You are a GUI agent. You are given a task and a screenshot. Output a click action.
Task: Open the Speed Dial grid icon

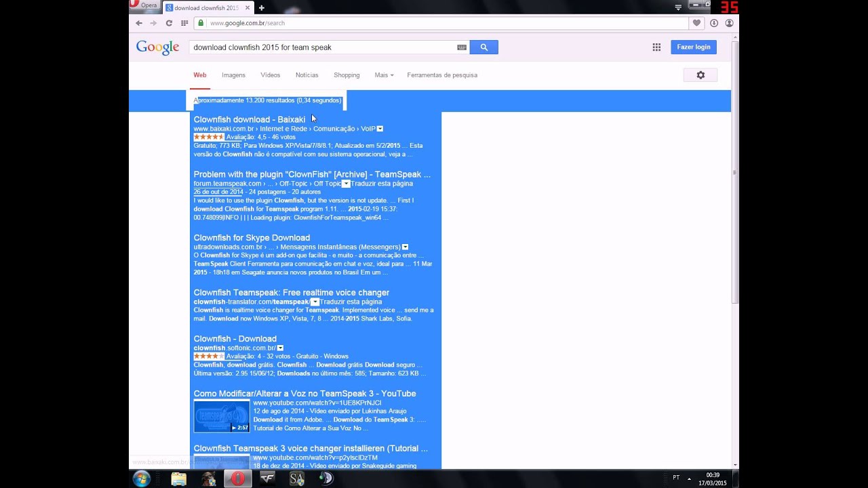point(184,23)
